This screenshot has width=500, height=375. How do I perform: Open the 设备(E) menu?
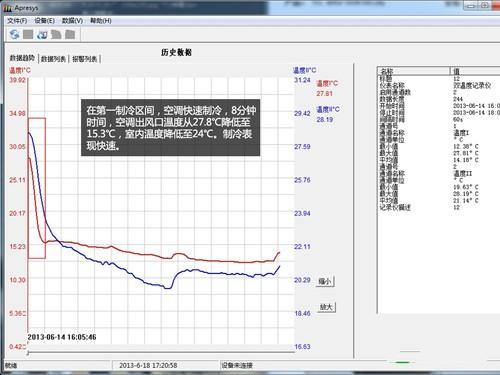coord(44,21)
